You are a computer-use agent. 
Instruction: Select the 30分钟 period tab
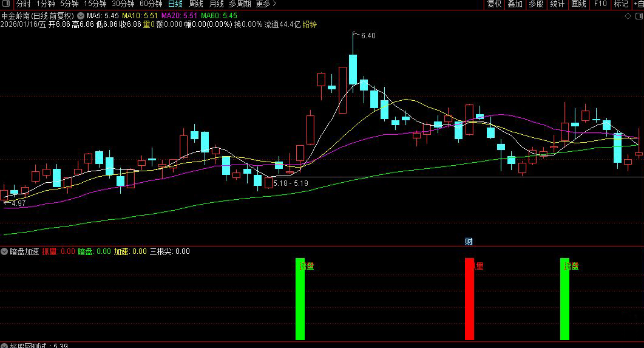click(x=123, y=4)
